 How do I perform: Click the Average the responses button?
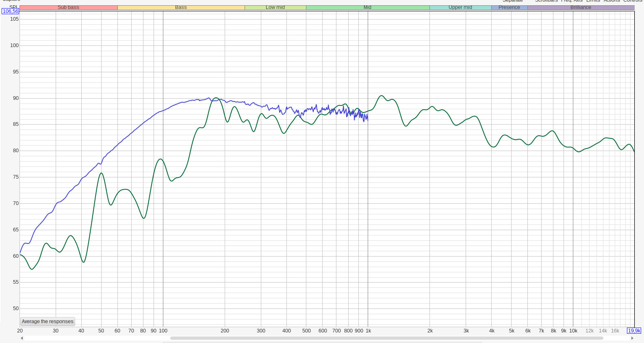[x=48, y=321]
